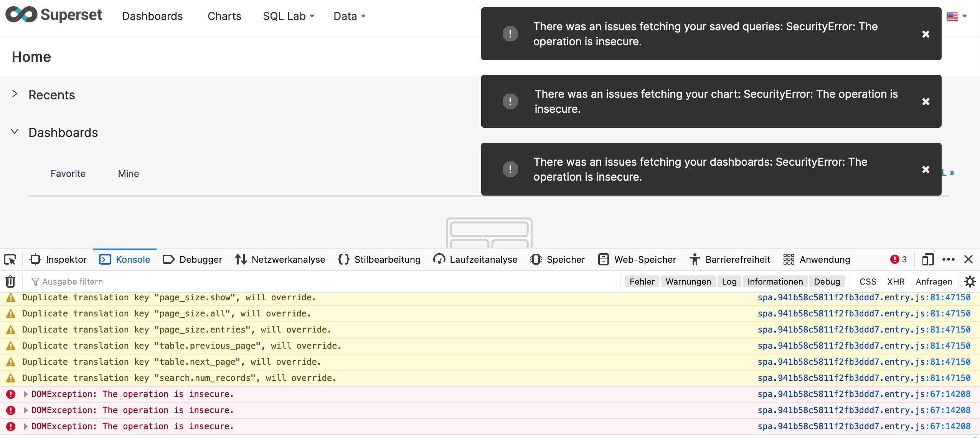Toggle responsive design mode icon
980x438 pixels.
928,260
